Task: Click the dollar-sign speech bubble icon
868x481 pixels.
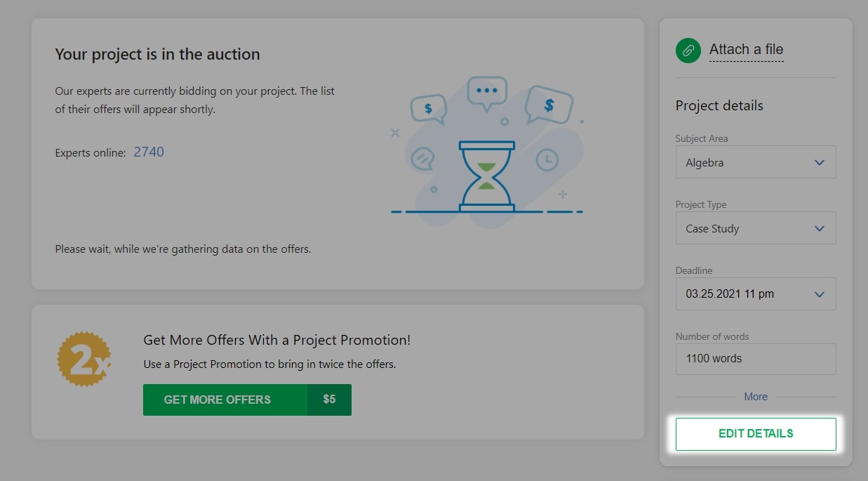Action: pos(427,107)
